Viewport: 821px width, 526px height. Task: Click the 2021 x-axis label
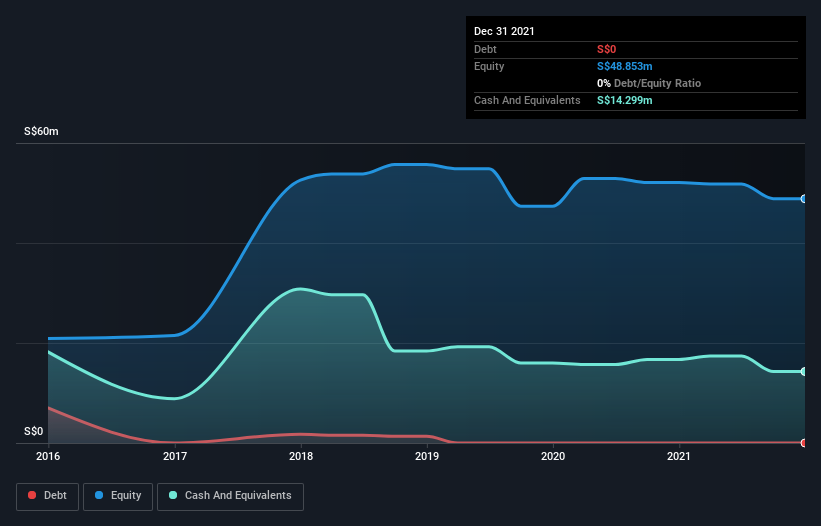(x=679, y=456)
